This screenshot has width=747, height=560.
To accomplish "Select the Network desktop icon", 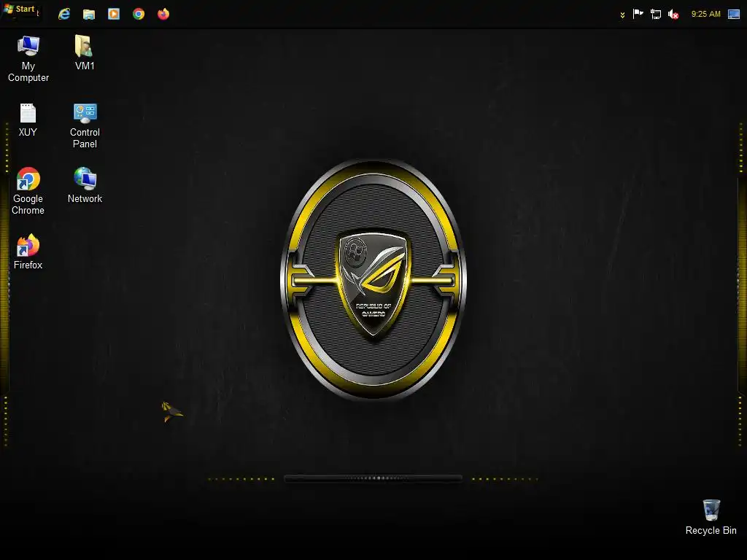I will [85, 185].
